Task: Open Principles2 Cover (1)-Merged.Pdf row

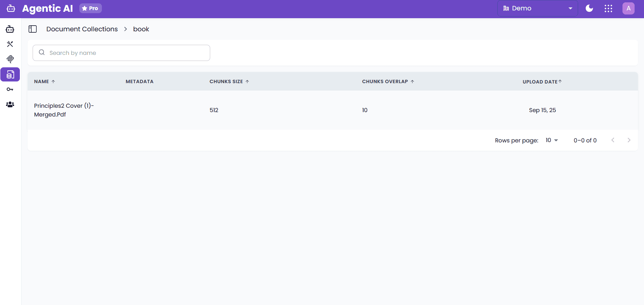Action: 64,110
